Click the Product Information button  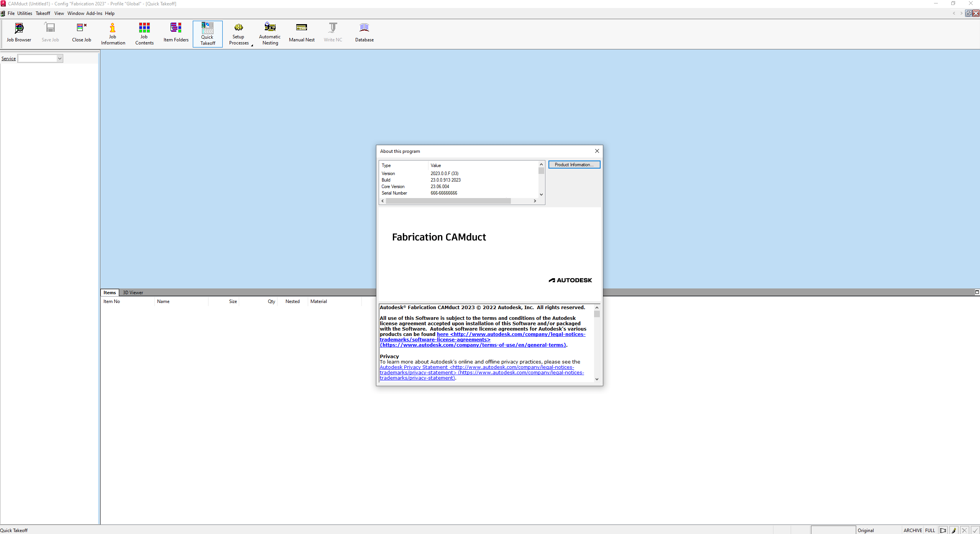[x=574, y=164]
